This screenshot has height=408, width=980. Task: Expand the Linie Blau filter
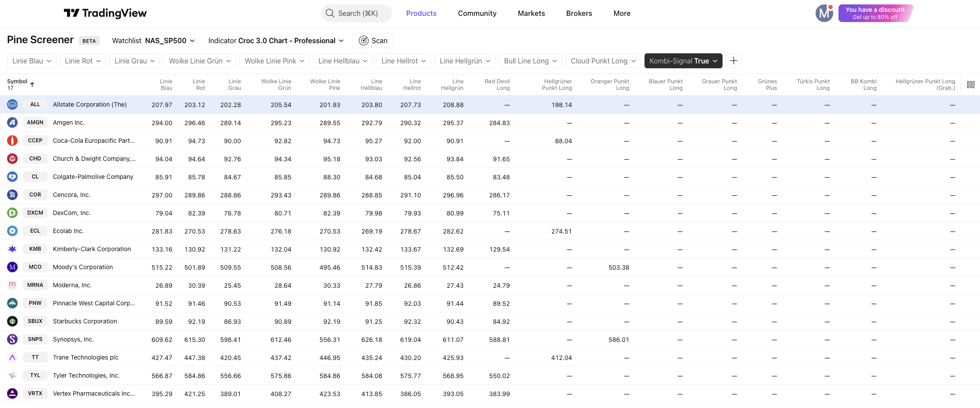[31, 61]
